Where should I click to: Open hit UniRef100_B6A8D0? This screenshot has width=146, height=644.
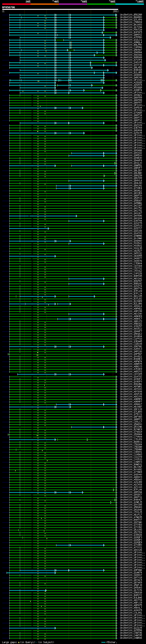click(x=131, y=17)
